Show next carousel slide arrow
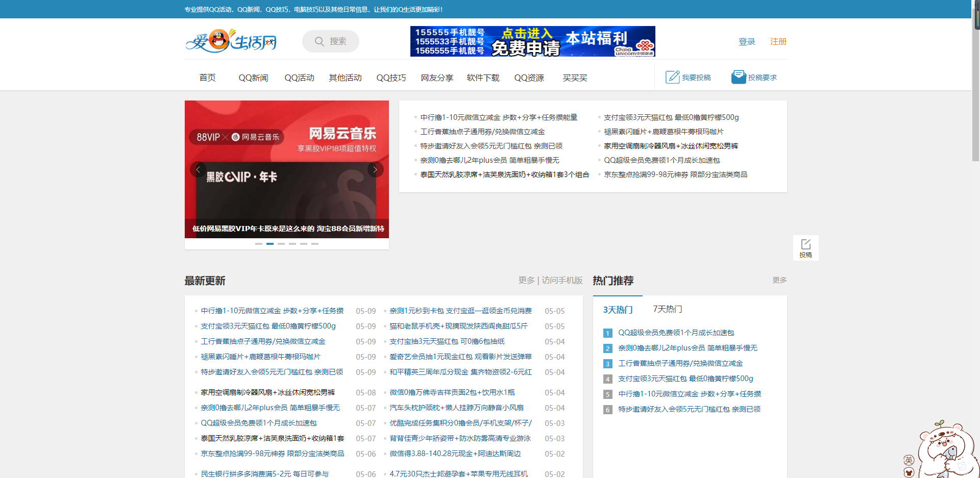Viewport: 980px width, 478px height. (x=375, y=169)
